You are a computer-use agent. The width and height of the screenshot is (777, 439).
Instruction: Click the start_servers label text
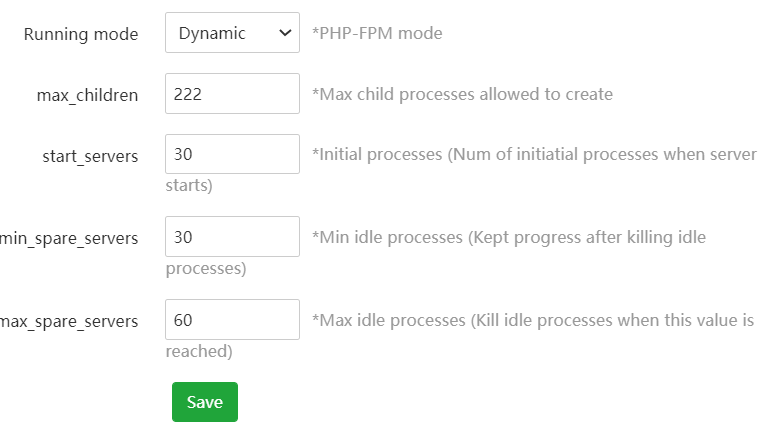90,156
